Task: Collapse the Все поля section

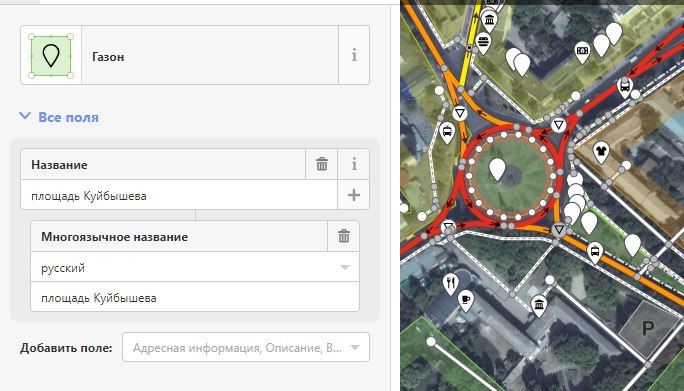Action: pos(59,117)
